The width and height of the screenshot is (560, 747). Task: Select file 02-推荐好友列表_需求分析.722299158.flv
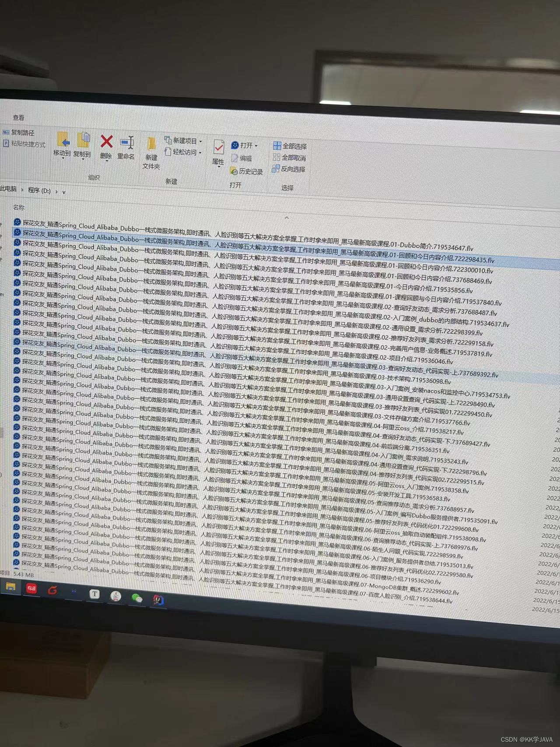(253, 327)
